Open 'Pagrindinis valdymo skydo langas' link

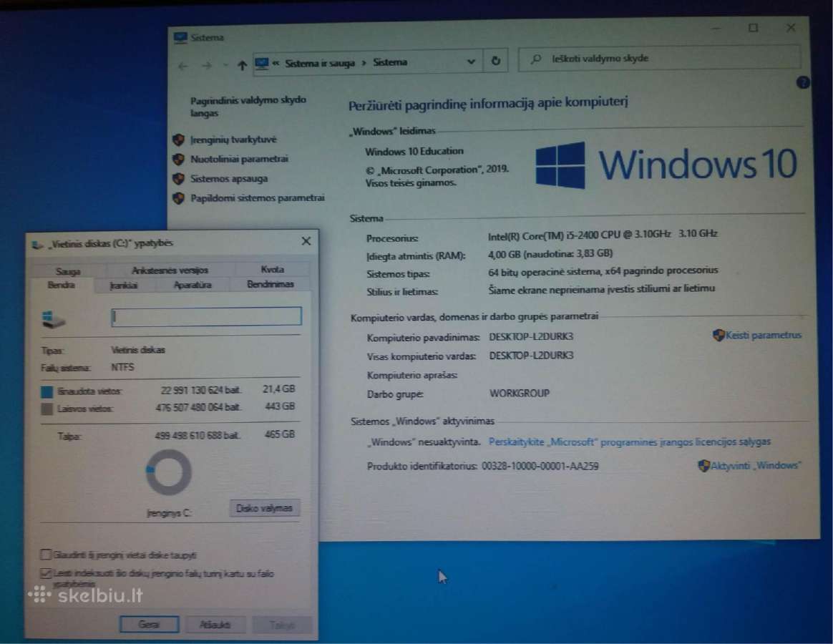click(x=248, y=107)
